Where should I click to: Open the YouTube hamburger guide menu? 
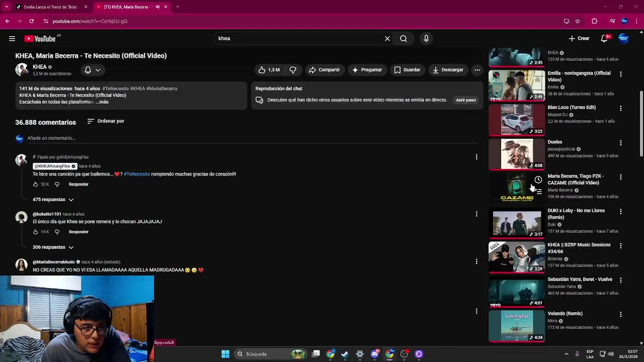(x=12, y=39)
